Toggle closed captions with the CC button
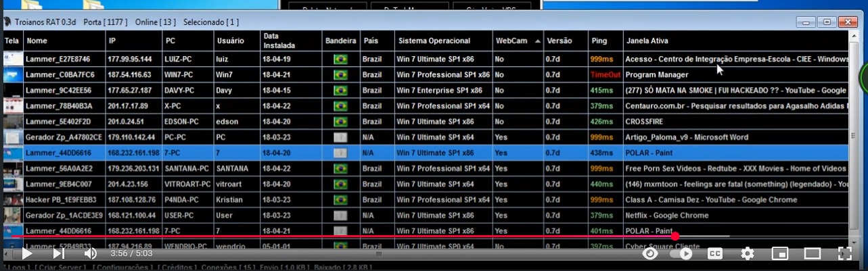This screenshot has width=868, height=271. coord(716,254)
